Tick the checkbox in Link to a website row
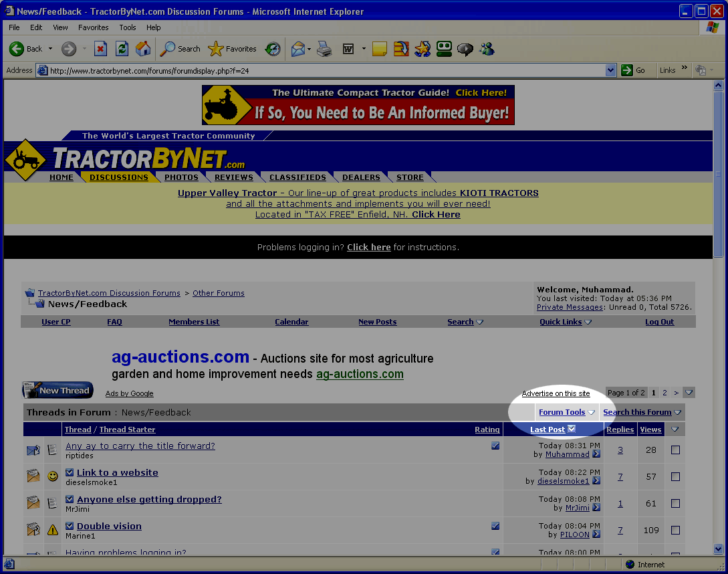The height and width of the screenshot is (574, 728). [x=675, y=477]
